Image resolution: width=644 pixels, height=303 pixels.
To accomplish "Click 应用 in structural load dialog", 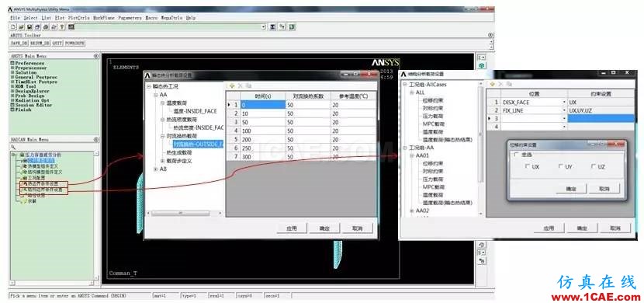I will [549, 228].
